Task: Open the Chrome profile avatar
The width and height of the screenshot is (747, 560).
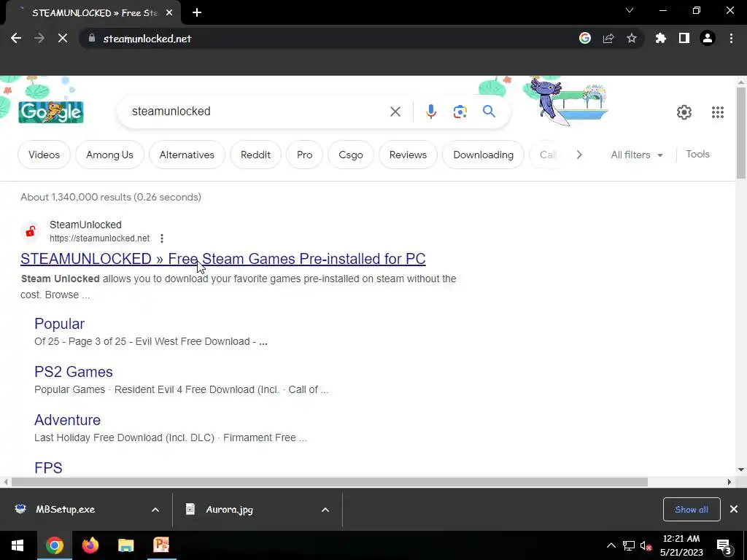Action: 708,38
